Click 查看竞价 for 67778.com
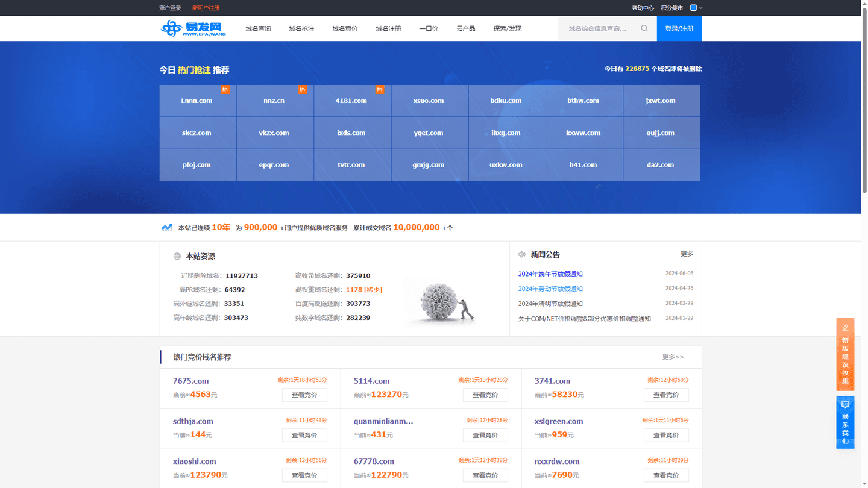The width and height of the screenshot is (868, 488). (x=485, y=475)
